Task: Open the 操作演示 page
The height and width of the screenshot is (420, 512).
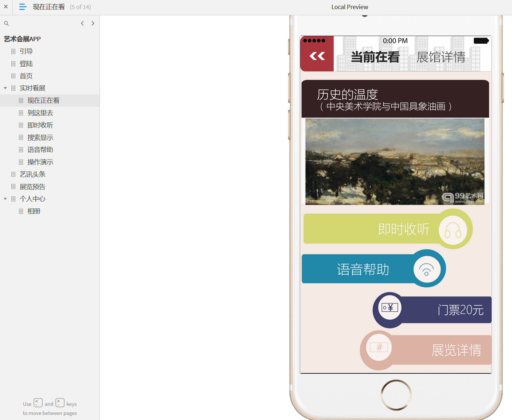Action: 40,162
